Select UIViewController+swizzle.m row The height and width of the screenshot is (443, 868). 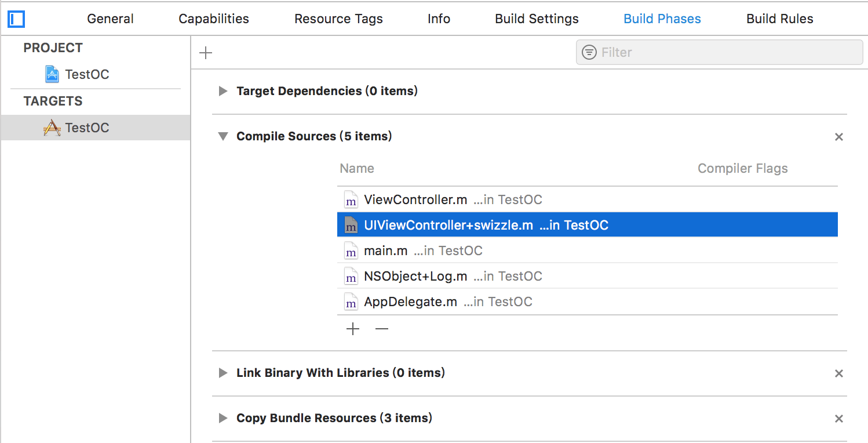(x=588, y=225)
